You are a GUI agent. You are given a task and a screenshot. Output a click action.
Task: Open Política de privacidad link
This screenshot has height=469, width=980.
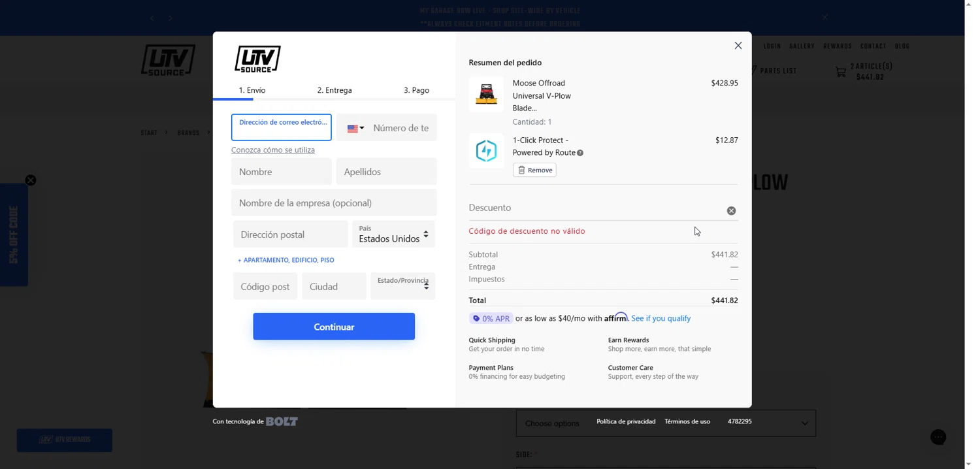click(x=626, y=422)
